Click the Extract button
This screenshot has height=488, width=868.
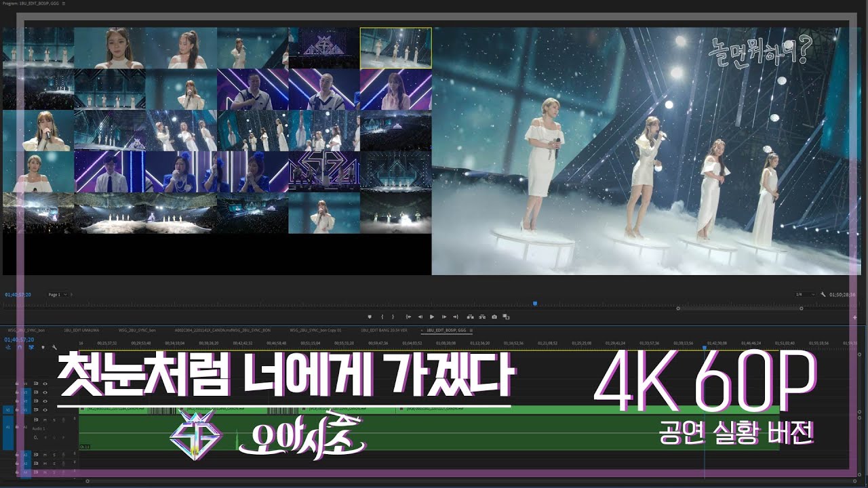[482, 317]
